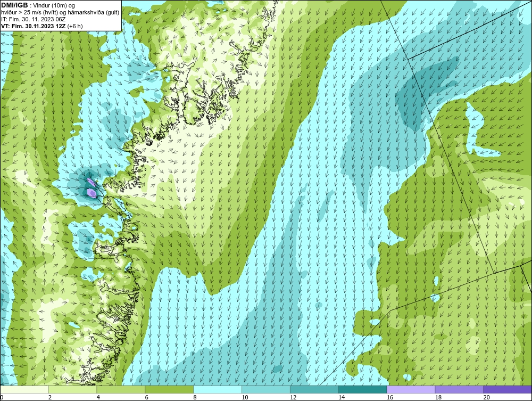This screenshot has width=532, height=401.
Task: Choose the 6–8 m/s olive green swatch
Action: [x=169, y=389]
